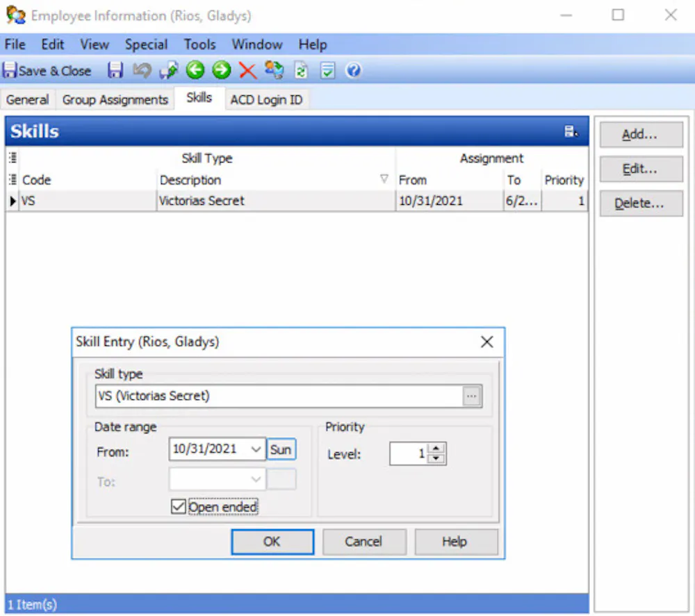This screenshot has height=616, width=695.
Task: Click the refresh document icon
Action: (301, 70)
